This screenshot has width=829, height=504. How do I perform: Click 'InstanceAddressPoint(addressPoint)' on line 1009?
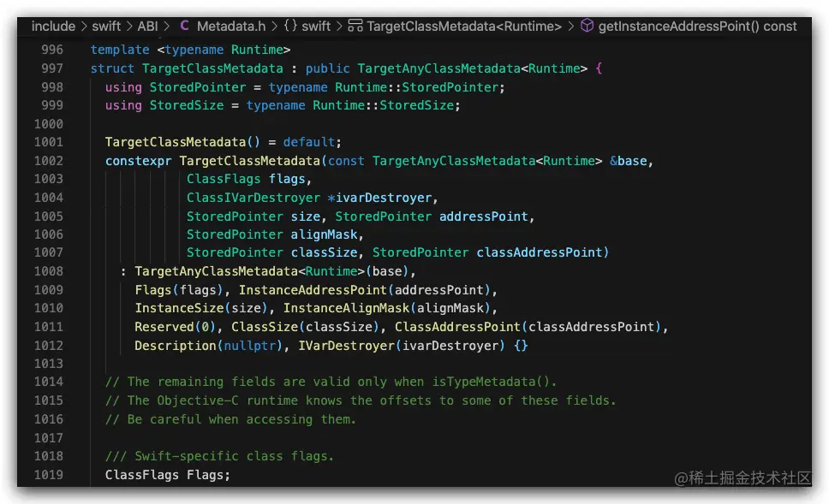365,289
